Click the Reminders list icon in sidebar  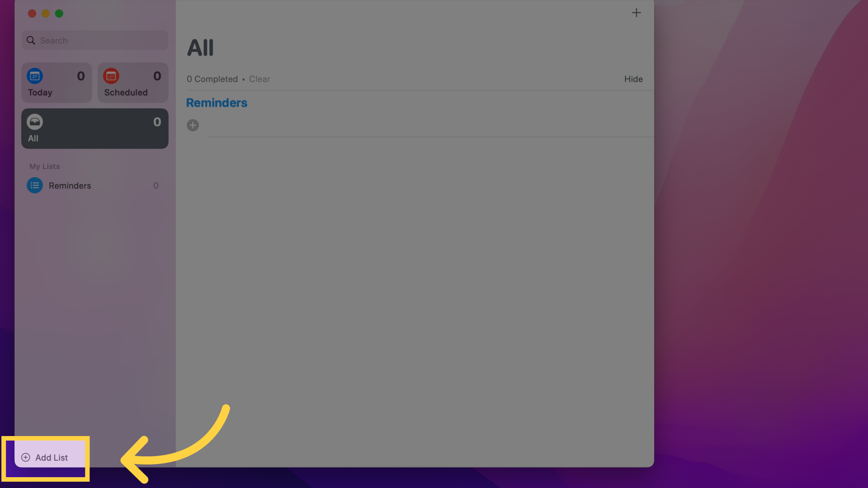(x=34, y=185)
